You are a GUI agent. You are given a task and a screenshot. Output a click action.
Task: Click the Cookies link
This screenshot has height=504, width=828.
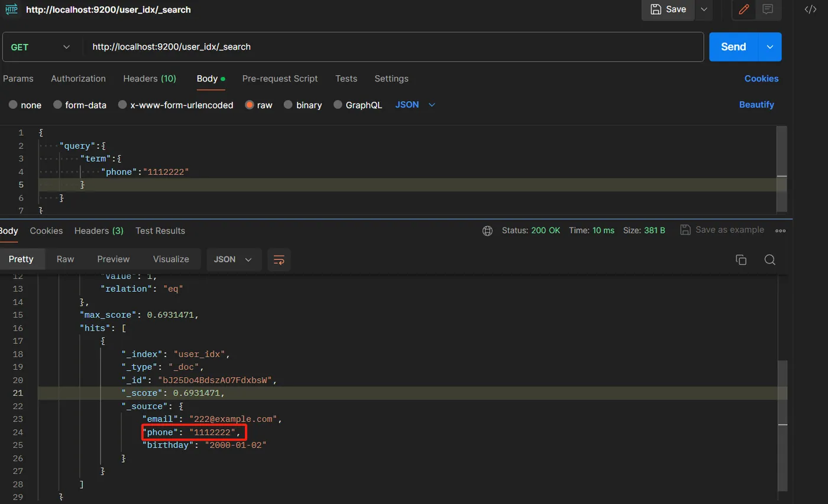pos(761,79)
